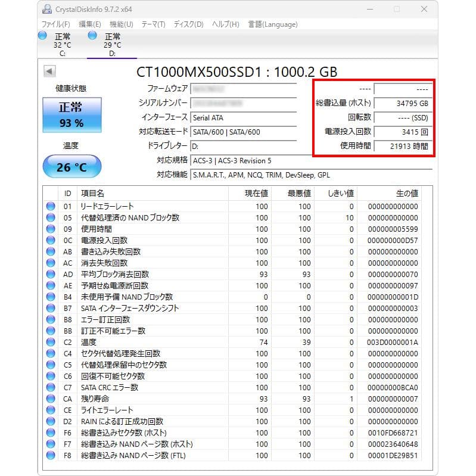Click status orb for F8 総書き込み NAND ページ数 (FTL)
The height and width of the screenshot is (476, 476).
tap(51, 456)
